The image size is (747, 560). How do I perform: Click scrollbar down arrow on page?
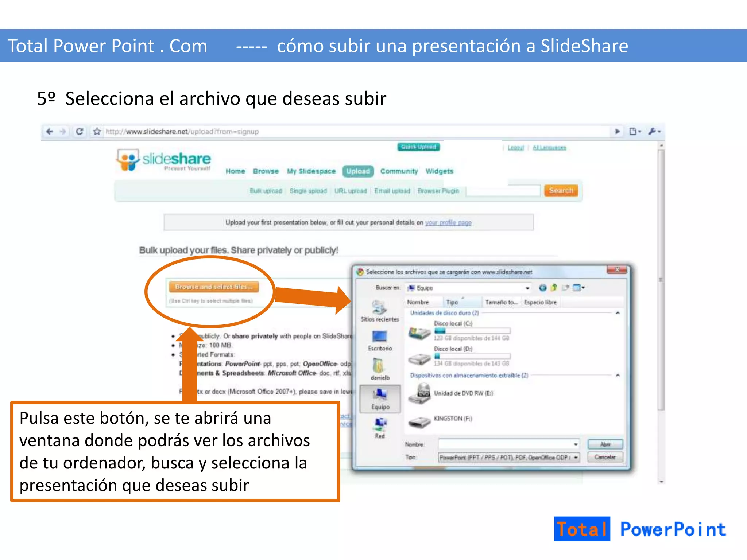(661, 482)
